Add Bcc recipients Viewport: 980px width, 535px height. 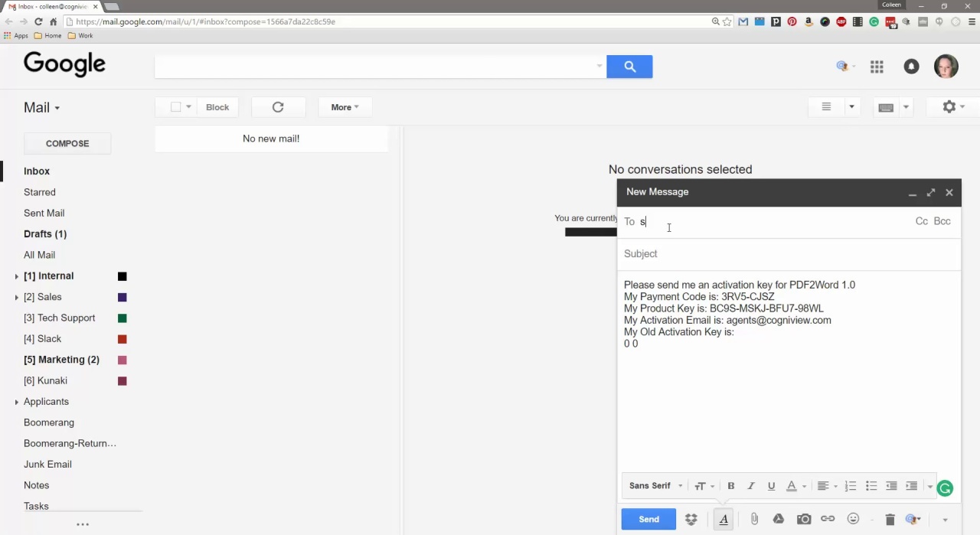pyautogui.click(x=942, y=221)
